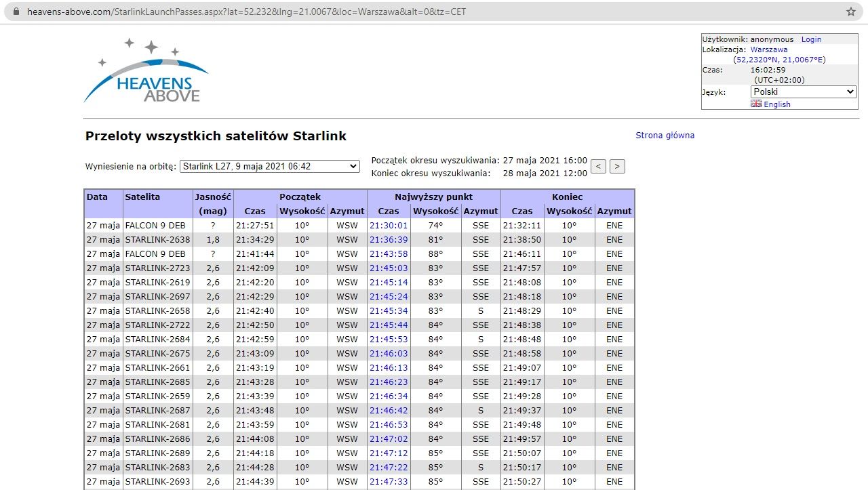This screenshot has height=490, width=868.
Task: Open the Login link
Action: point(811,39)
